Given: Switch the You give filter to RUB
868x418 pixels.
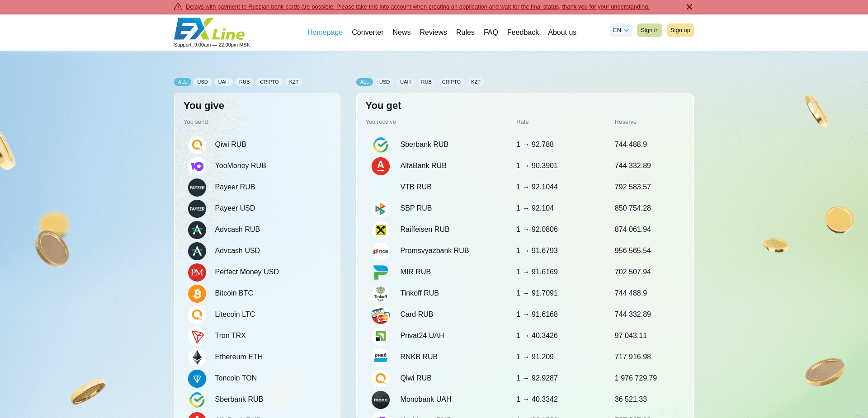Looking at the screenshot, I should (x=244, y=82).
